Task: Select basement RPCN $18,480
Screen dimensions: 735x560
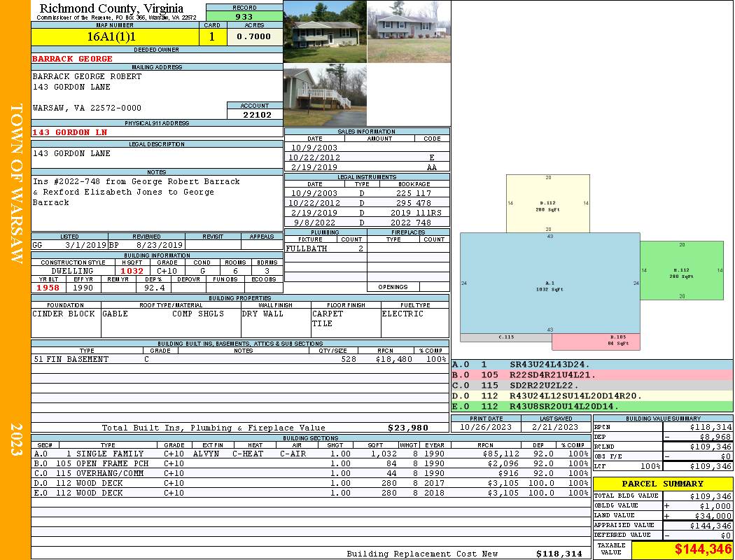Action: click(x=393, y=359)
